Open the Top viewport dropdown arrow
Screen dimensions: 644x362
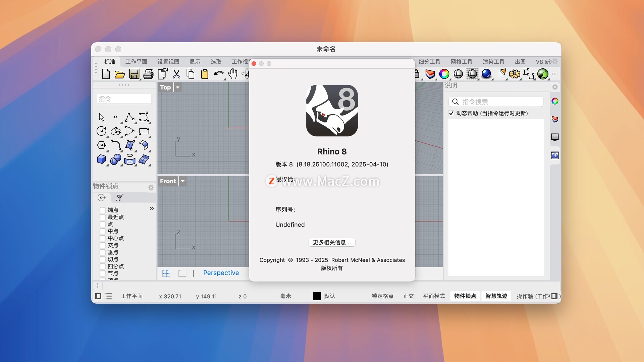pos(177,87)
